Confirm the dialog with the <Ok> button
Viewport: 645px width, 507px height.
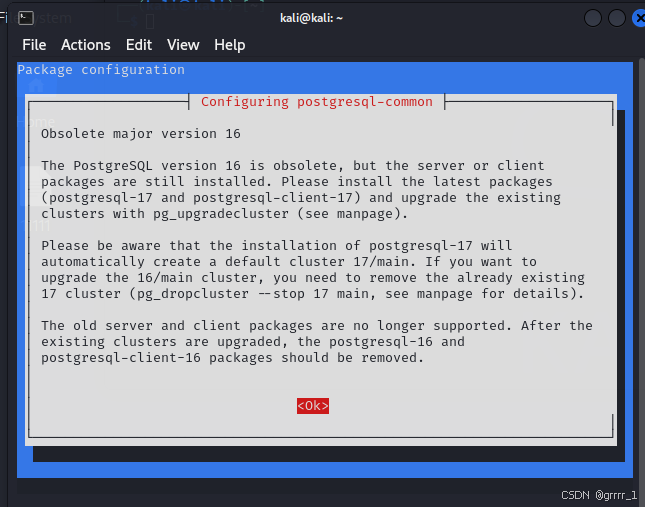(x=313, y=406)
